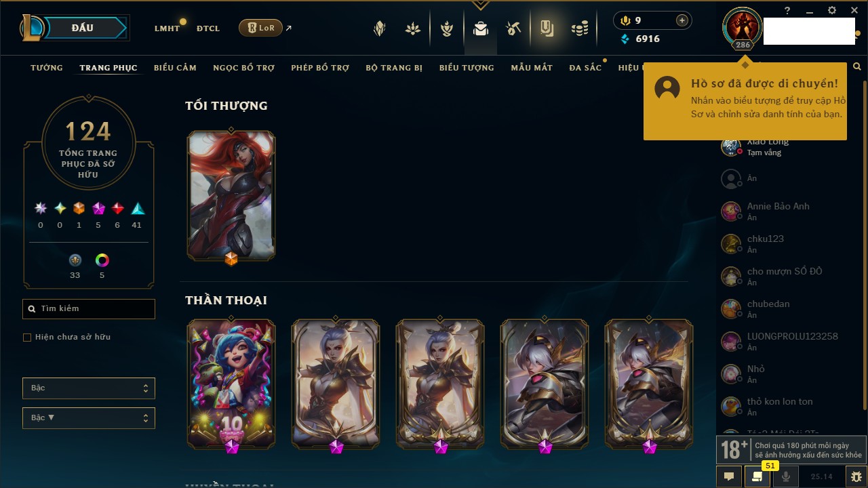Open client settings gear icon
This screenshot has width=868, height=488.
coord(832,11)
